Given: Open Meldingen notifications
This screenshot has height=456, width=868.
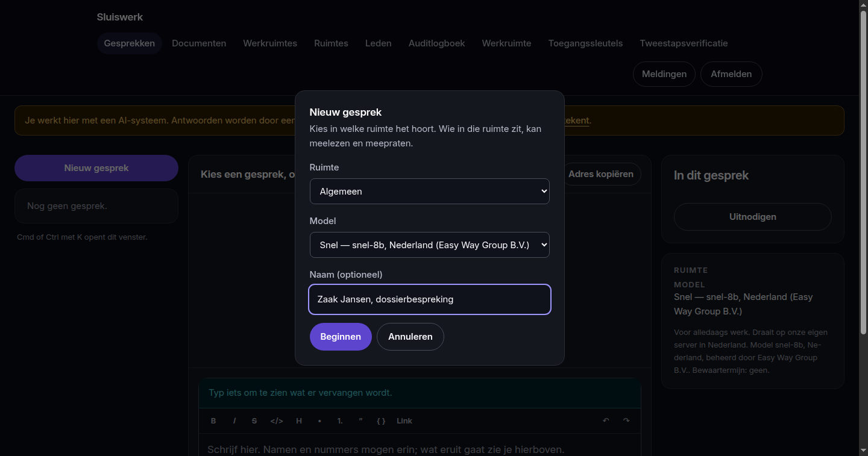Looking at the screenshot, I should coord(664,74).
